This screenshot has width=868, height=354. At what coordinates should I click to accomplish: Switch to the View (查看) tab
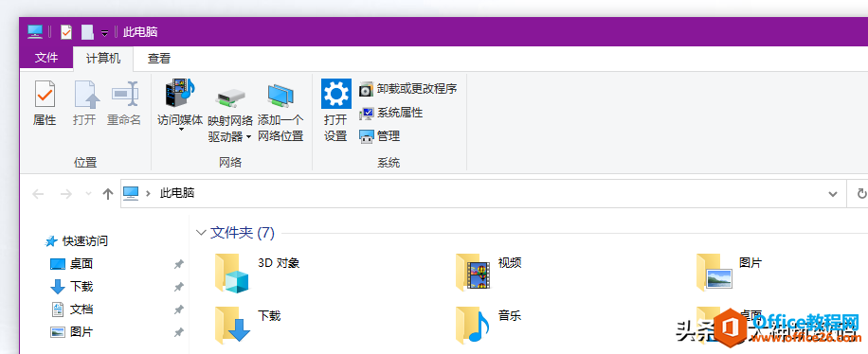tap(159, 58)
